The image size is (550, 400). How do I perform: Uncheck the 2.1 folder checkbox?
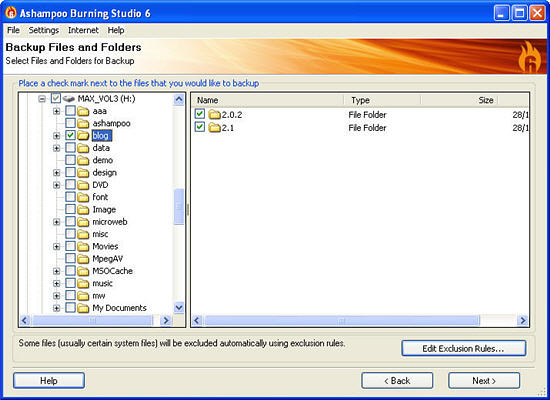(x=200, y=127)
